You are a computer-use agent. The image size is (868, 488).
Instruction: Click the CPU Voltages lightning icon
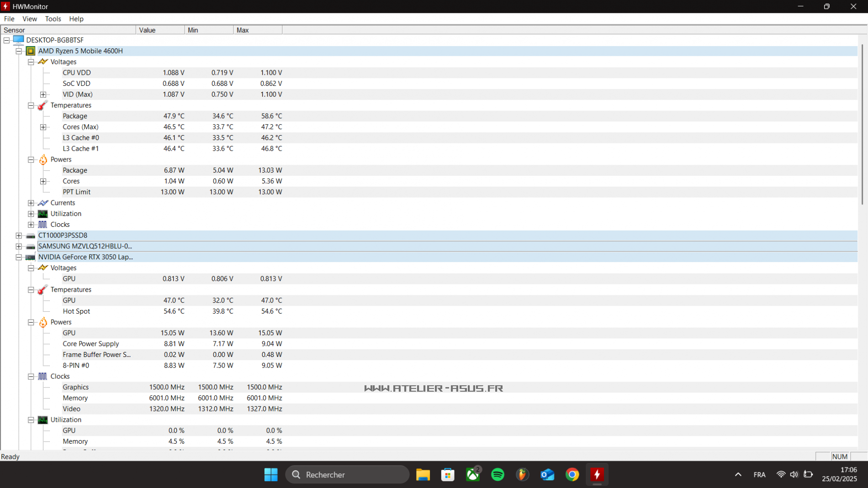(x=43, y=62)
